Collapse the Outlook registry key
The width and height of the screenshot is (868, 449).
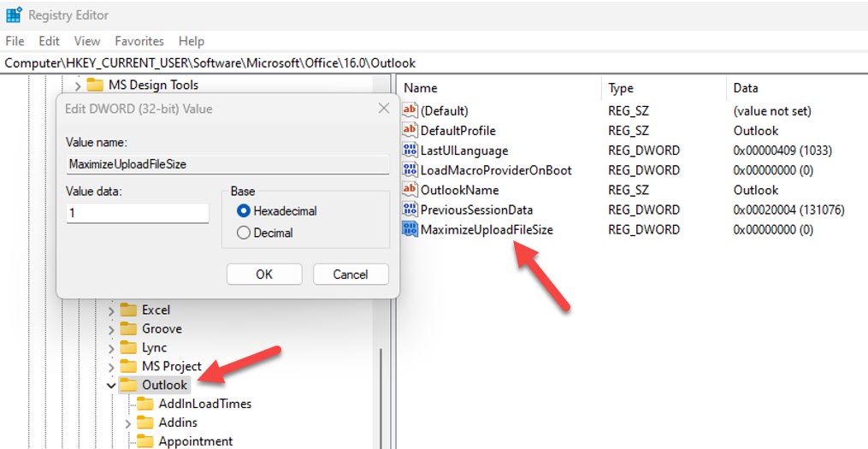(x=111, y=386)
